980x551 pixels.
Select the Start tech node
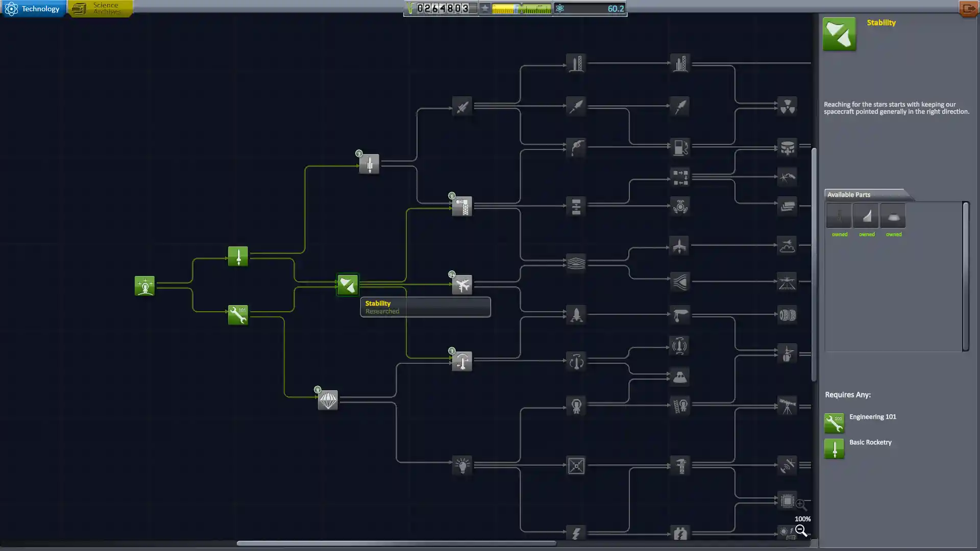click(x=144, y=286)
